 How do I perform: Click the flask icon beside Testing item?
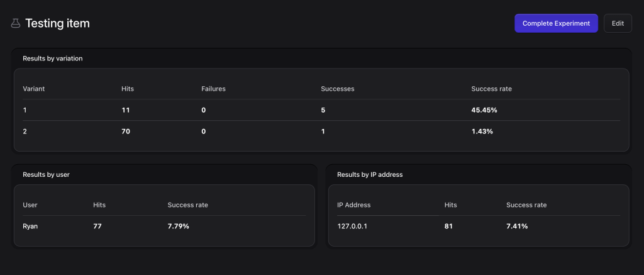[x=16, y=23]
